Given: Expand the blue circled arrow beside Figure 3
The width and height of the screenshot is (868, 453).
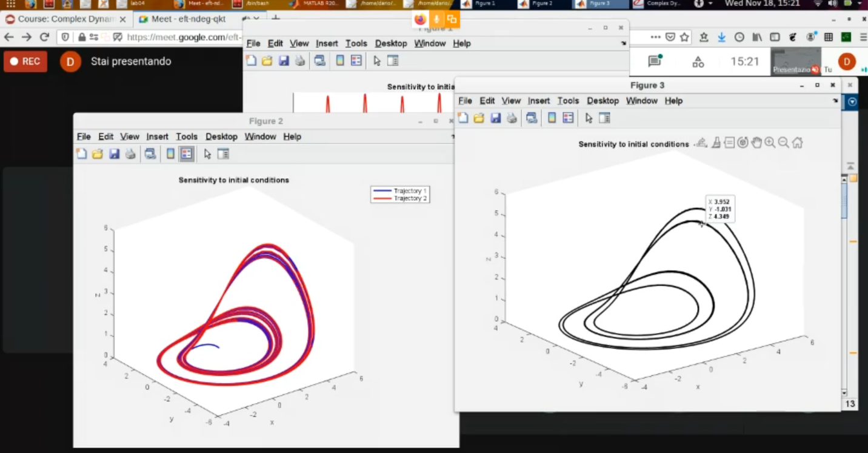Looking at the screenshot, I should (852, 102).
